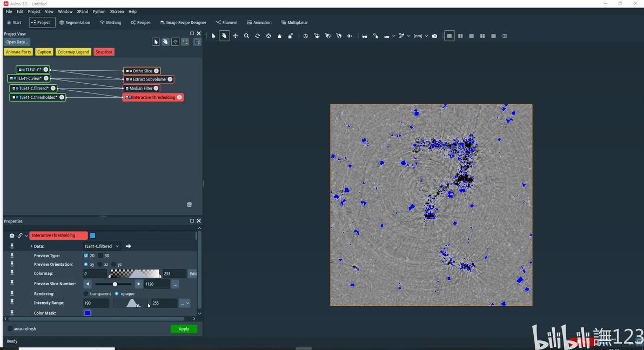Select the xz preview orientation

(x=100, y=264)
